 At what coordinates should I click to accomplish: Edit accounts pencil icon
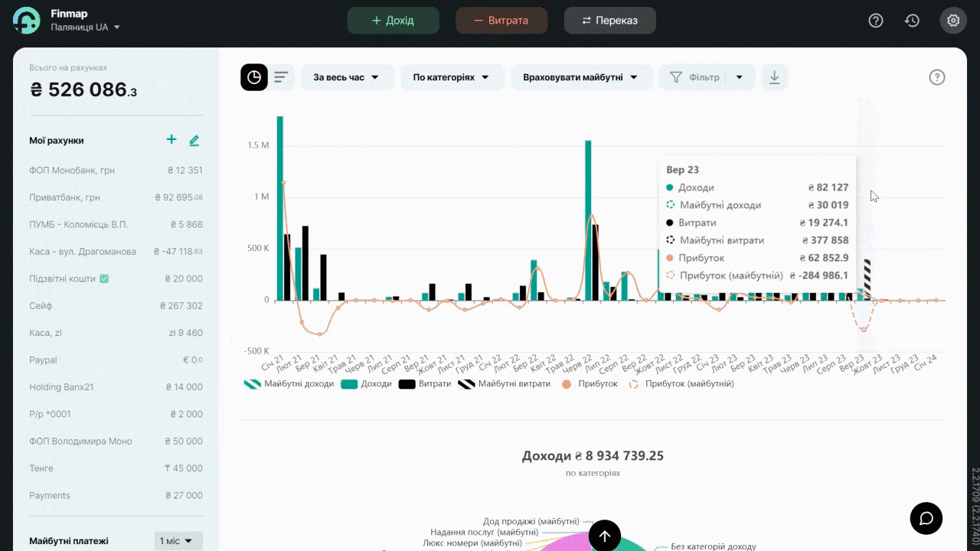coord(194,140)
